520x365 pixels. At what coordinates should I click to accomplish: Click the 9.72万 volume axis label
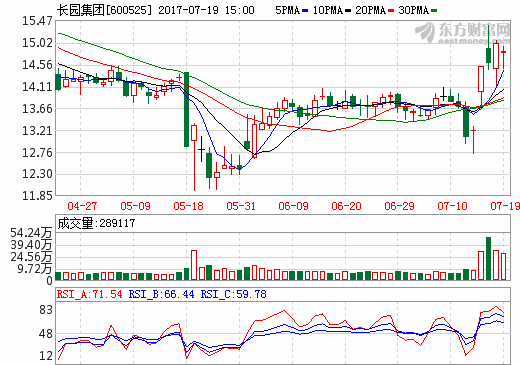(x=35, y=268)
